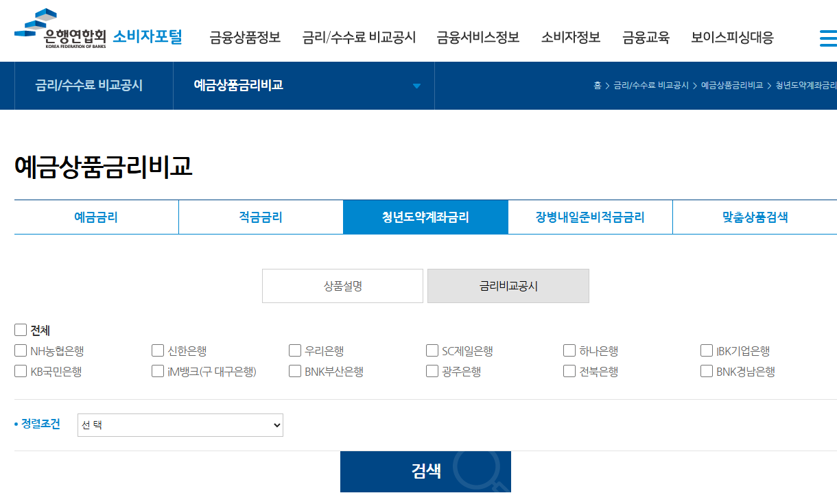
Task: Open the 금리/수수료 비교공시 top menu
Action: pyautogui.click(x=359, y=38)
